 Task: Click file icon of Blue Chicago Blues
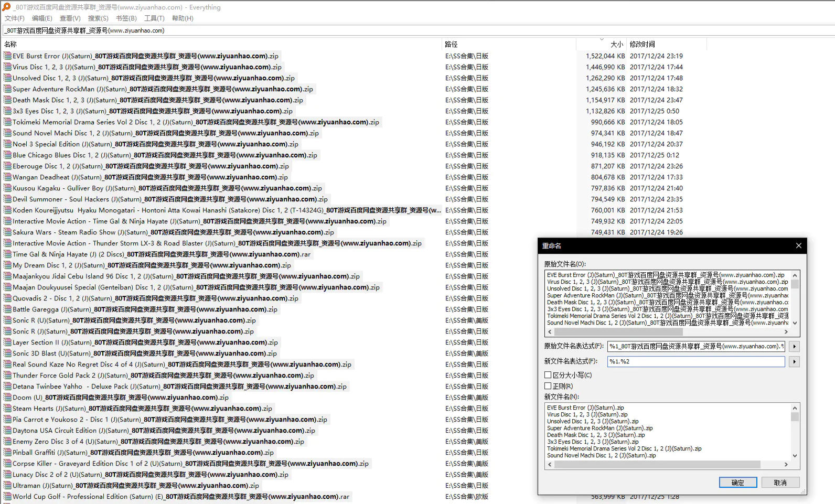pyautogui.click(x=7, y=155)
